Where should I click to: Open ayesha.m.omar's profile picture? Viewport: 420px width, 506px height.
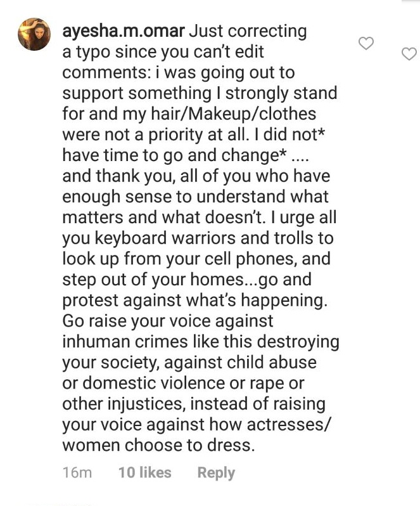pyautogui.click(x=34, y=34)
